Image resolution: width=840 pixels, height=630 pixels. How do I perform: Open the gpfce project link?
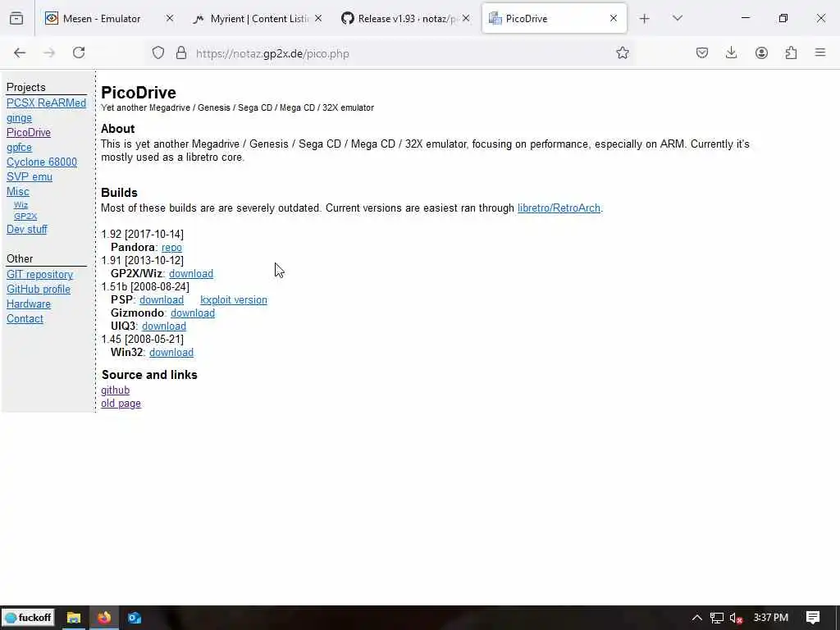coord(20,148)
